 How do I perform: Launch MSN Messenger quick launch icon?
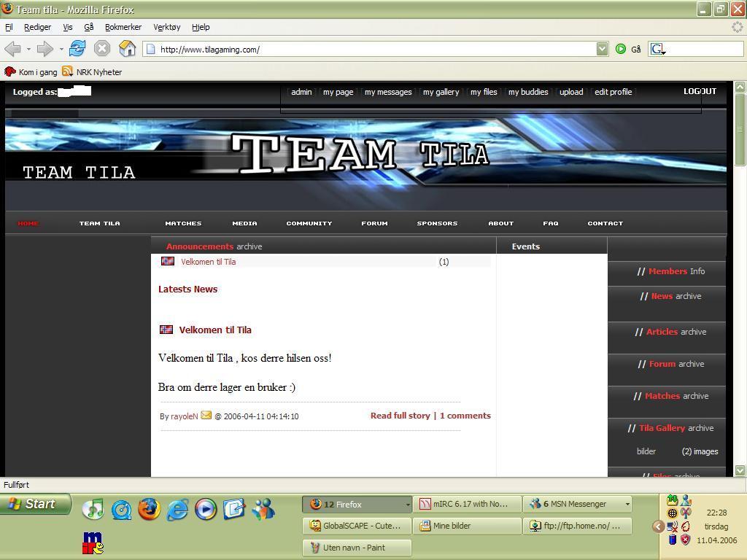[x=263, y=510]
